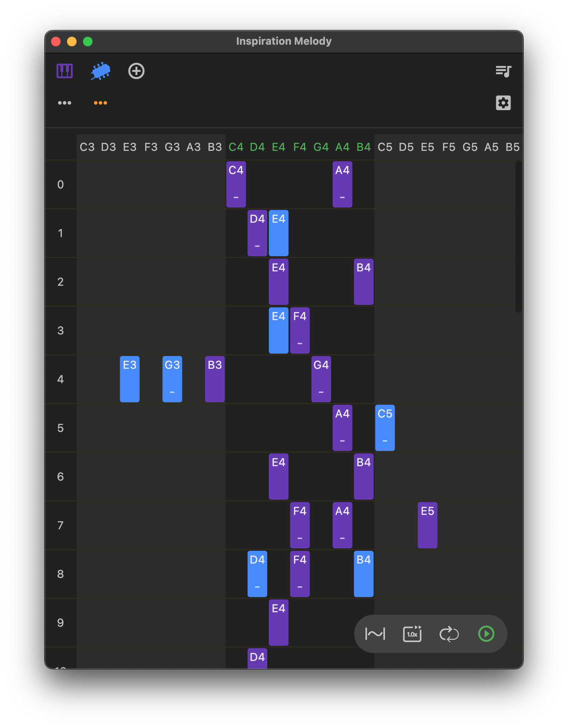Select row number 0
Screen dimensions: 568x728
click(61, 184)
